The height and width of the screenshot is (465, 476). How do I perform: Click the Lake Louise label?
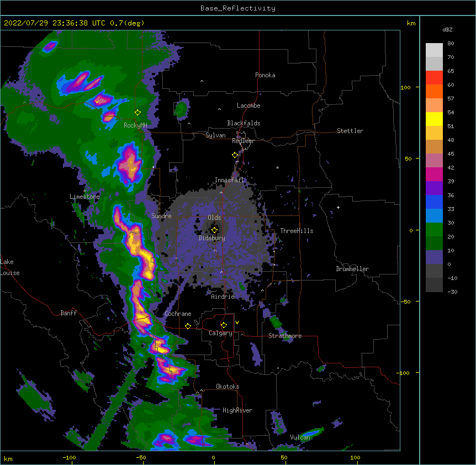coord(10,267)
